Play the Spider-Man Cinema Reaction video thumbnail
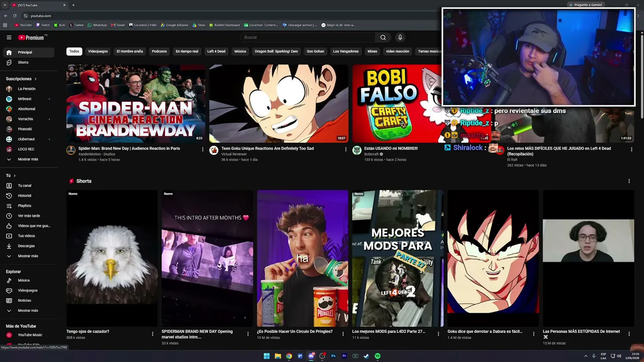The height and width of the screenshot is (362, 644). click(x=136, y=104)
